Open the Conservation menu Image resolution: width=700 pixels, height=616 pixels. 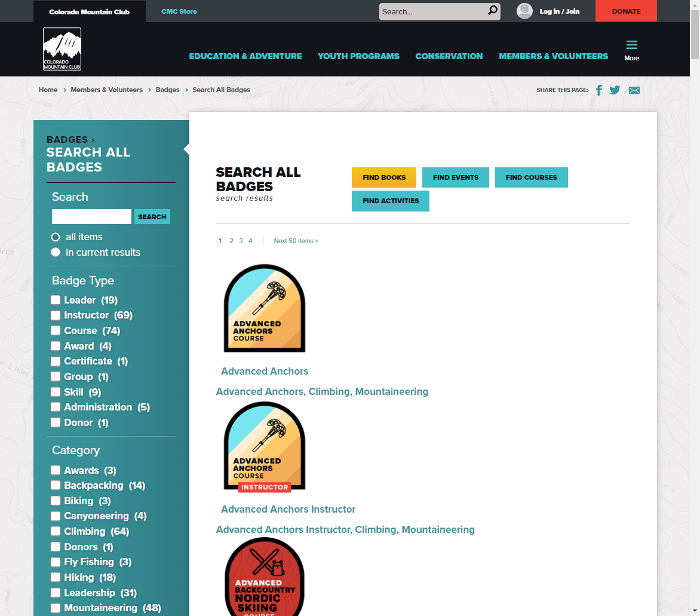pos(449,56)
